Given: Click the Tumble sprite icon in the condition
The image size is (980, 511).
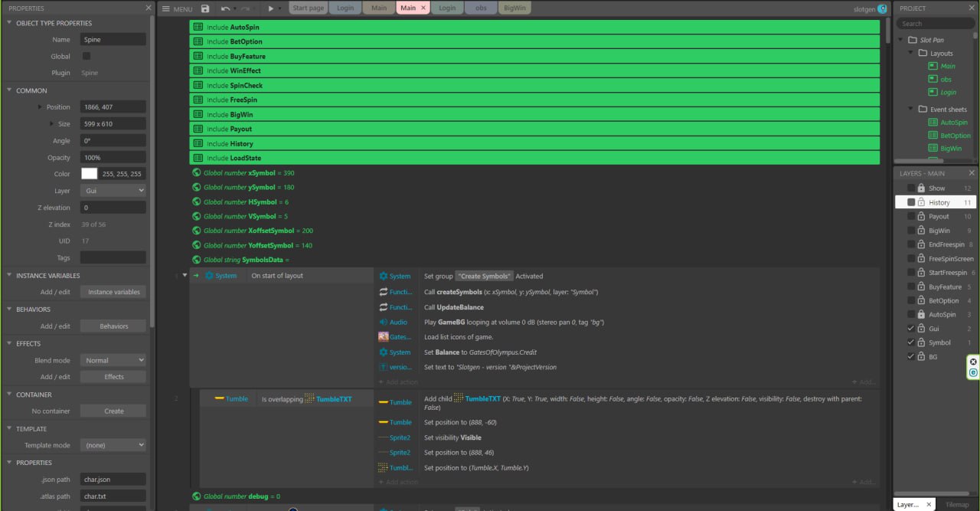Looking at the screenshot, I should 219,398.
